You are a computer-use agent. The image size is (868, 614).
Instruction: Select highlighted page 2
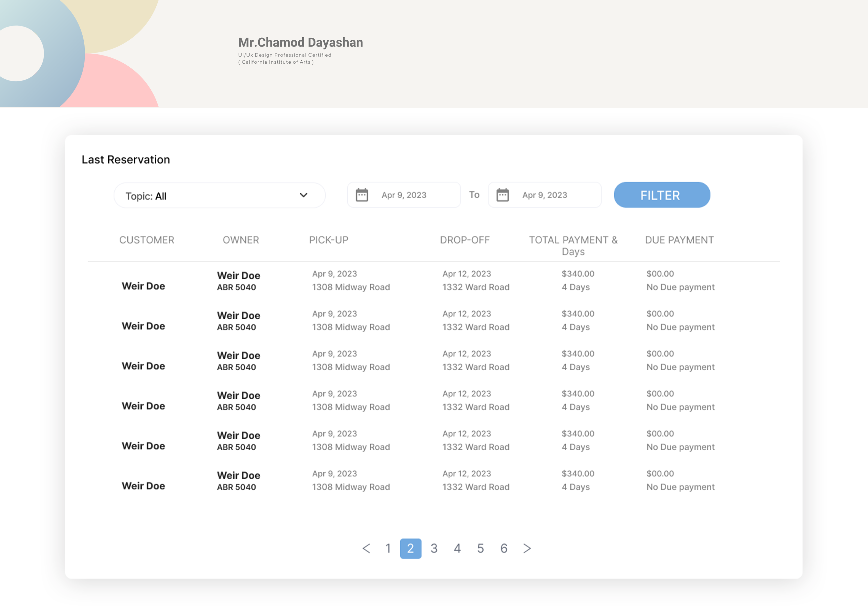click(410, 548)
